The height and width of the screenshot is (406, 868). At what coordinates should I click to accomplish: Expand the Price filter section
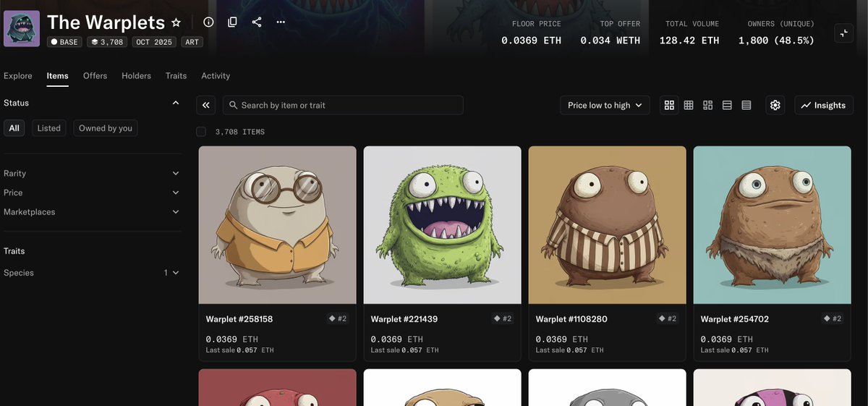point(91,193)
